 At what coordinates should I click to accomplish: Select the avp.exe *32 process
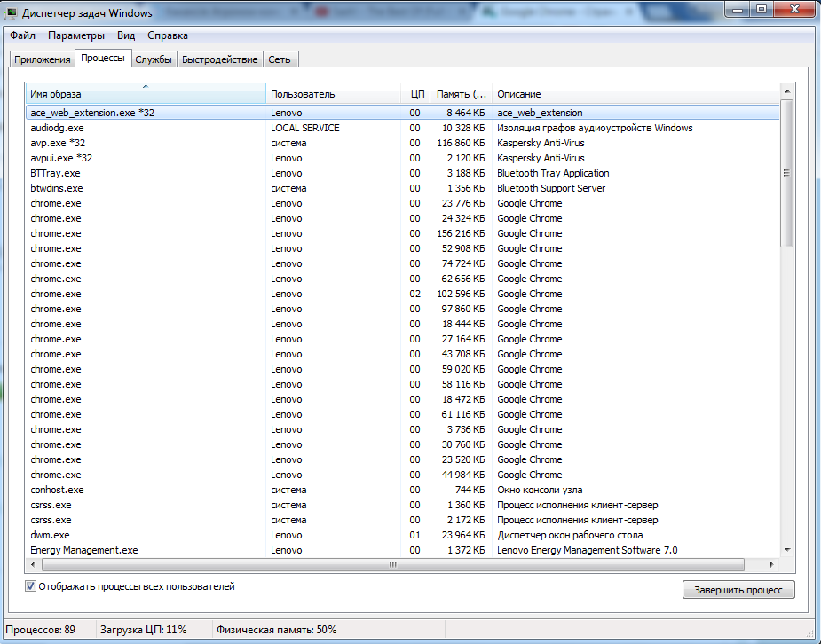pos(402,143)
